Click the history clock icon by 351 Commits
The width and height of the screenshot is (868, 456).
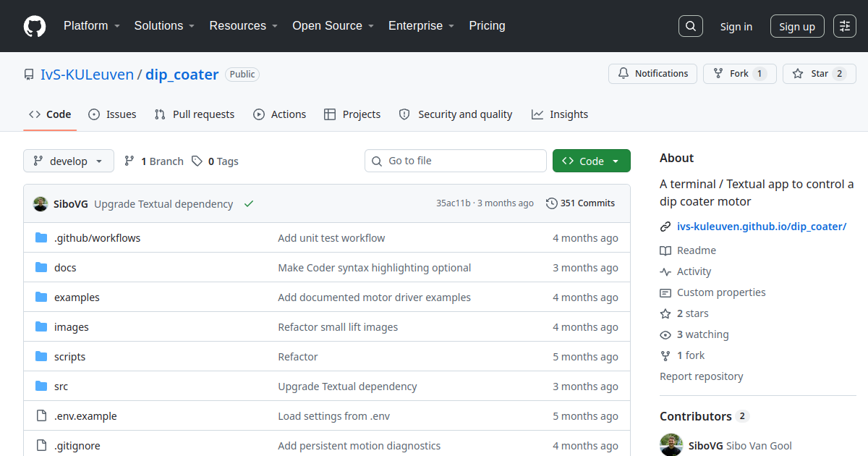[x=552, y=203]
